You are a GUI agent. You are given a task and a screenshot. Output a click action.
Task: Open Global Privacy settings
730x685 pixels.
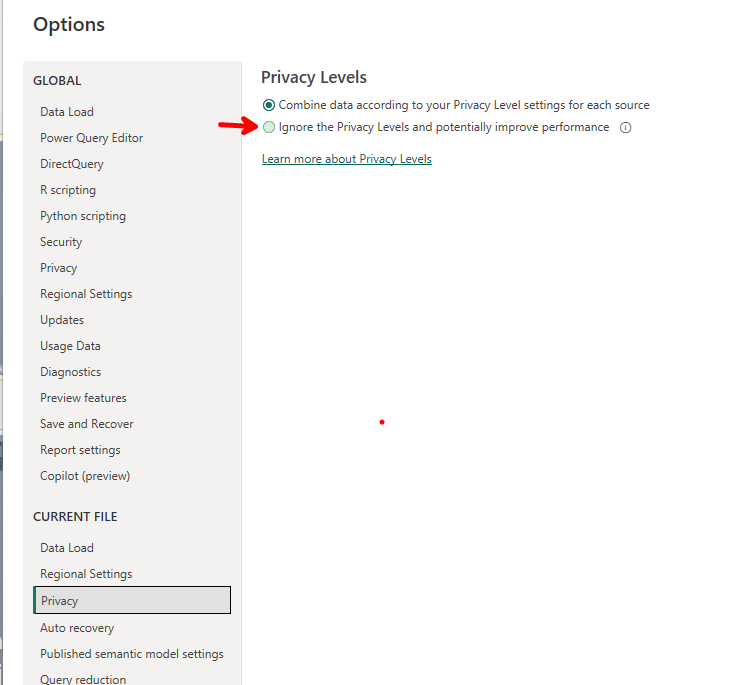pyautogui.click(x=58, y=268)
